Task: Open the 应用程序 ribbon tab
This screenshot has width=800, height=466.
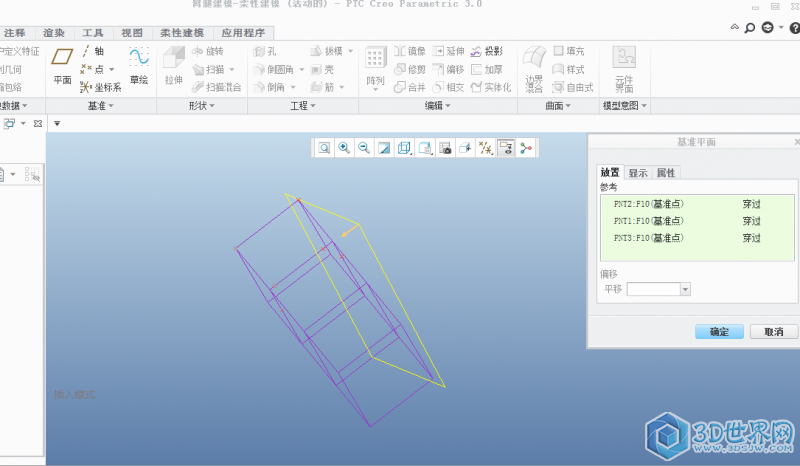Action: (243, 33)
